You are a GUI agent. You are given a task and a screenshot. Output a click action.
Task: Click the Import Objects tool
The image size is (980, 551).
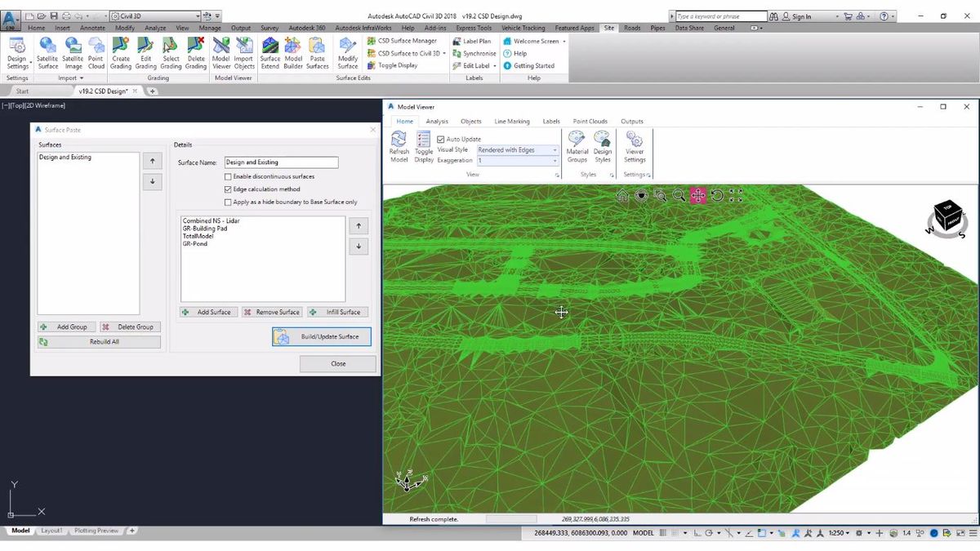pos(243,53)
